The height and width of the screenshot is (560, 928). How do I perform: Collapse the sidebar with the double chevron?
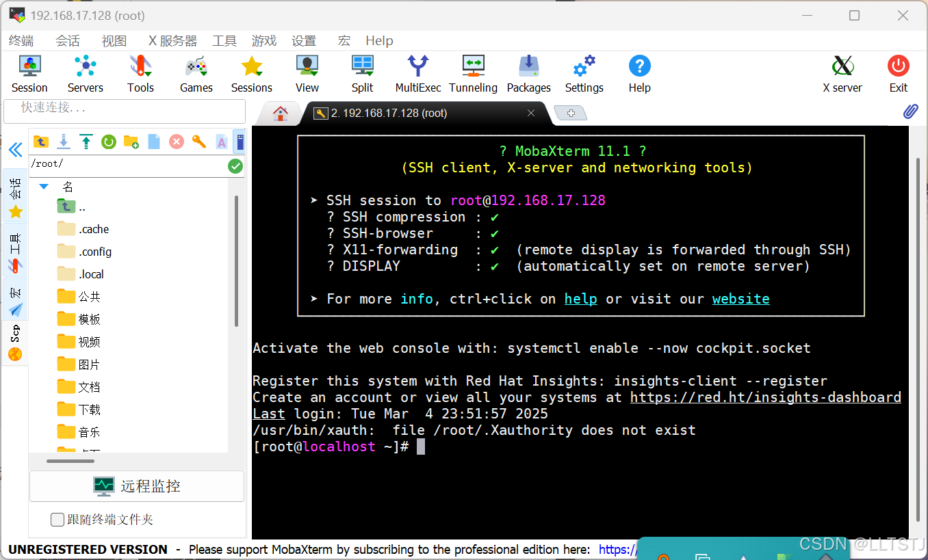coord(15,150)
